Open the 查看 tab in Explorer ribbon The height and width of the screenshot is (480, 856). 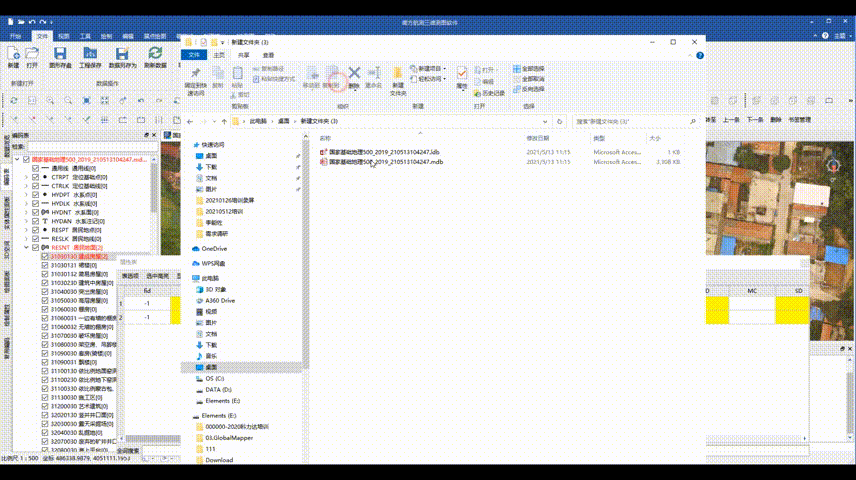point(268,55)
